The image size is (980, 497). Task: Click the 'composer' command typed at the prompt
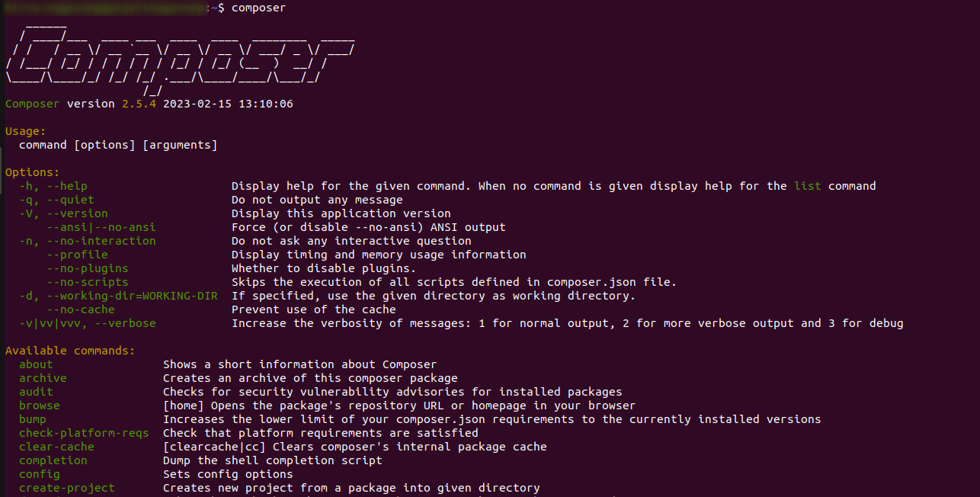(x=258, y=8)
